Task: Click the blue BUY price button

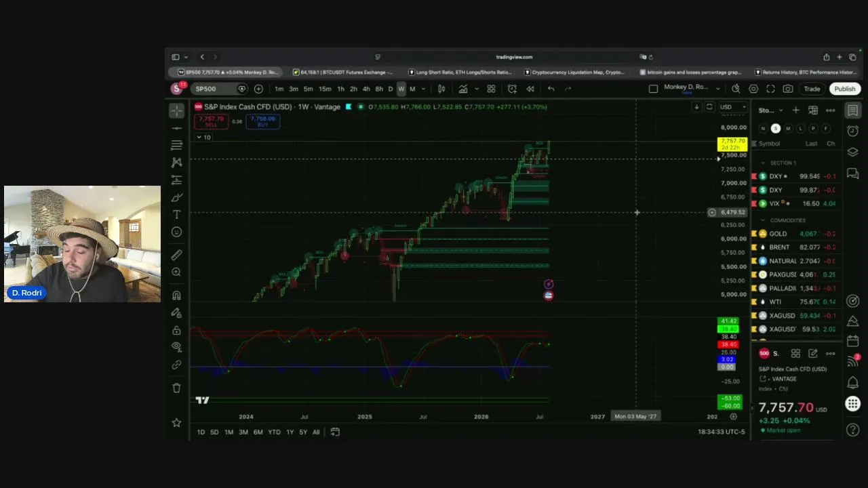Action: pos(262,121)
